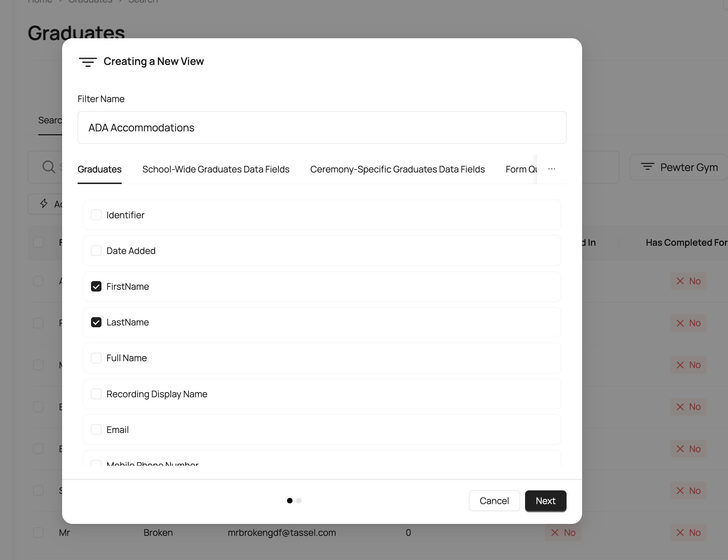Viewport: 728px width, 560px height.
Task: Click the Pewter Gym filter icon
Action: click(x=647, y=167)
